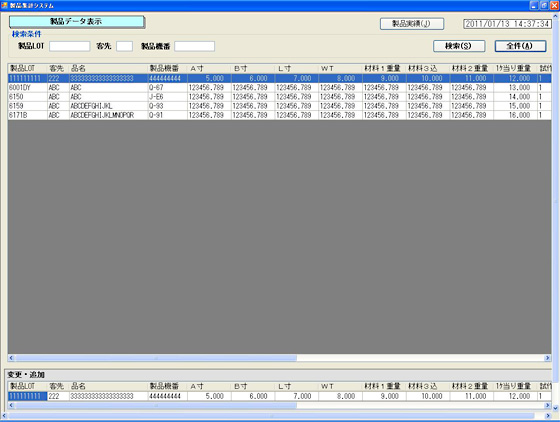Click the application icon in title bar
The image size is (560, 422).
pyautogui.click(x=4, y=5)
